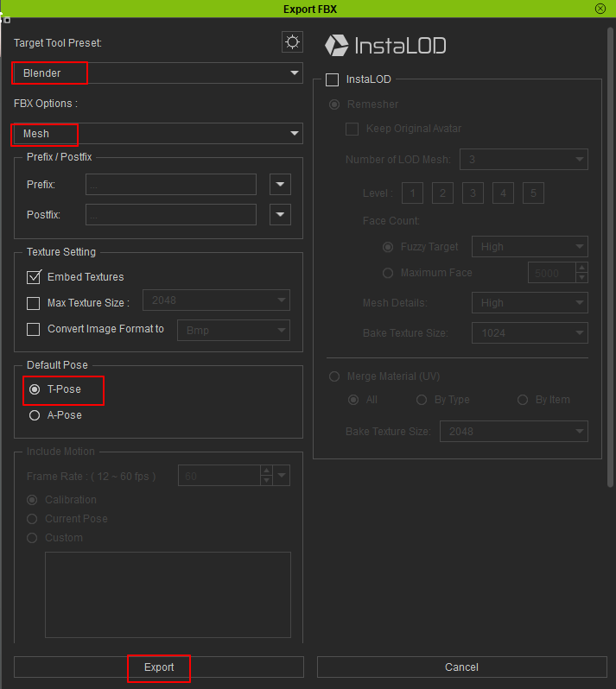Select the Merge Material (UV) radio button

[334, 376]
